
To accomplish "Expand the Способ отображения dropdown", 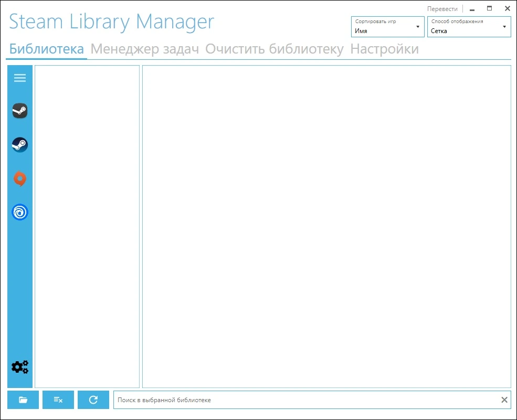I will (x=469, y=27).
